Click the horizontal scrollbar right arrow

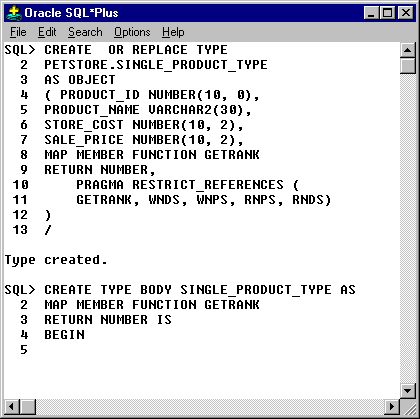[x=392, y=407]
